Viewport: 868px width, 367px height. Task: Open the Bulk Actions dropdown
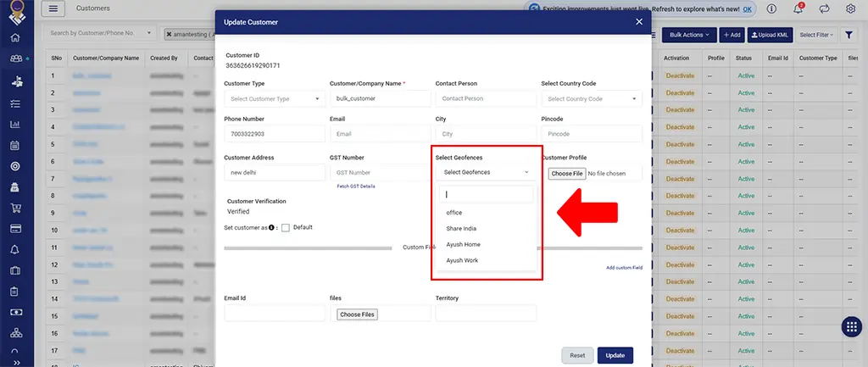tap(689, 35)
